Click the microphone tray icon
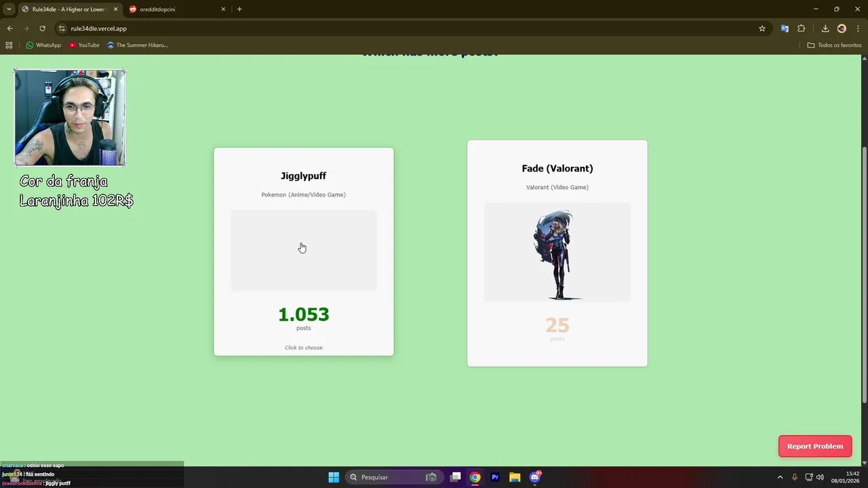The width and height of the screenshot is (868, 488). point(794,477)
